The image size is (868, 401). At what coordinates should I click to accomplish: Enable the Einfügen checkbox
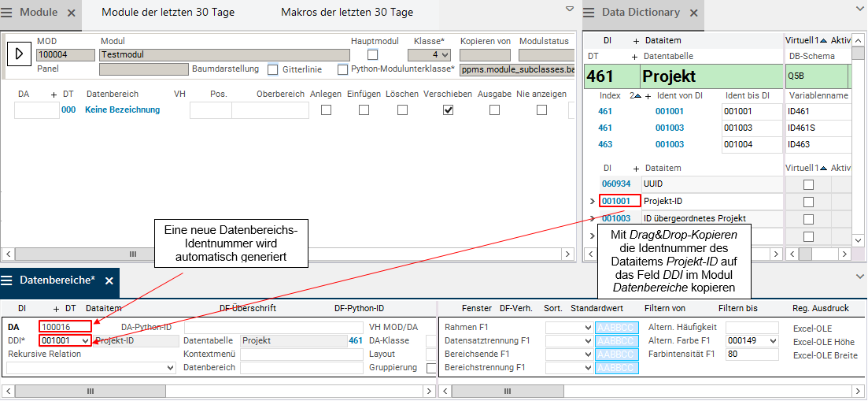click(x=364, y=110)
